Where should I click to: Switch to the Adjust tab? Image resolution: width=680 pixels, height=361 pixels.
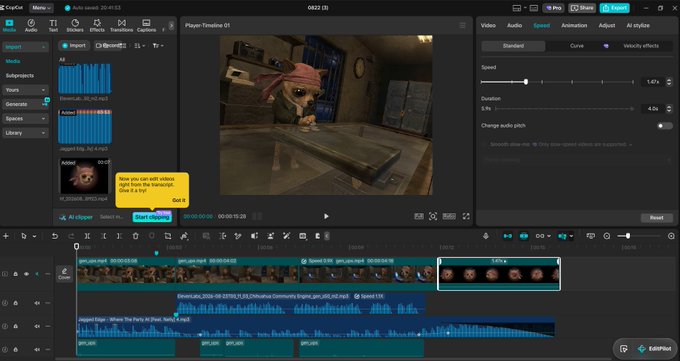click(x=607, y=26)
